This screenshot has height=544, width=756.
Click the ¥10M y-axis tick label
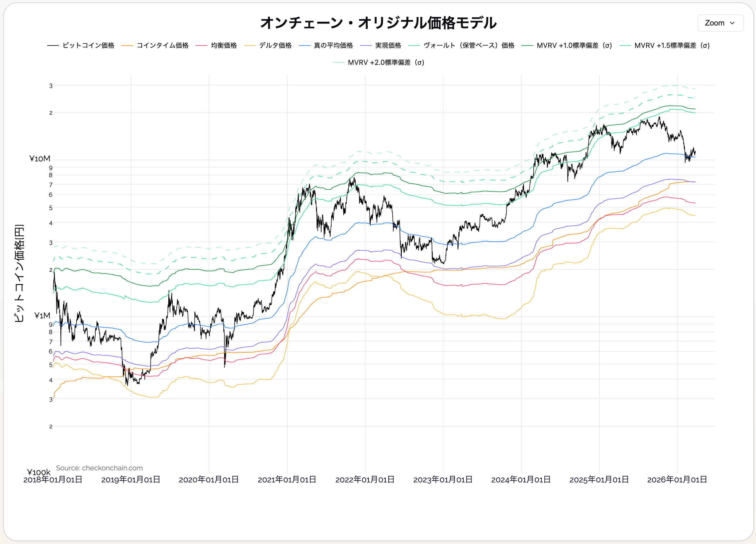pyautogui.click(x=40, y=158)
